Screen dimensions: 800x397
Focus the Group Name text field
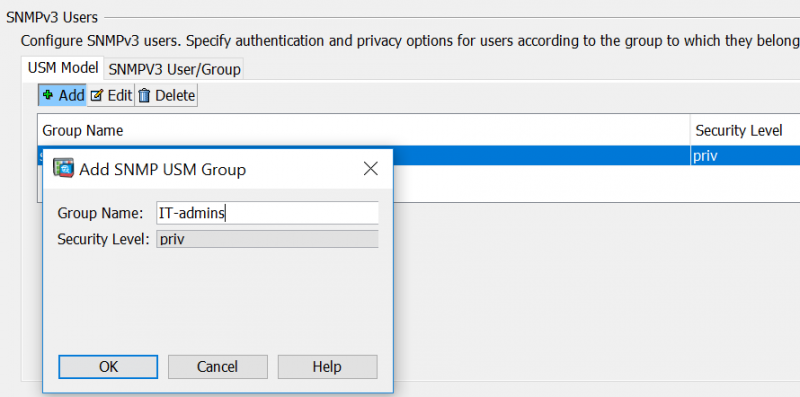click(267, 213)
